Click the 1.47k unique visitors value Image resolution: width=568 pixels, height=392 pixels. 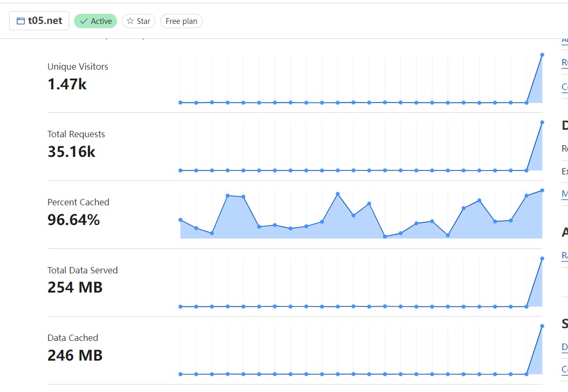point(67,84)
